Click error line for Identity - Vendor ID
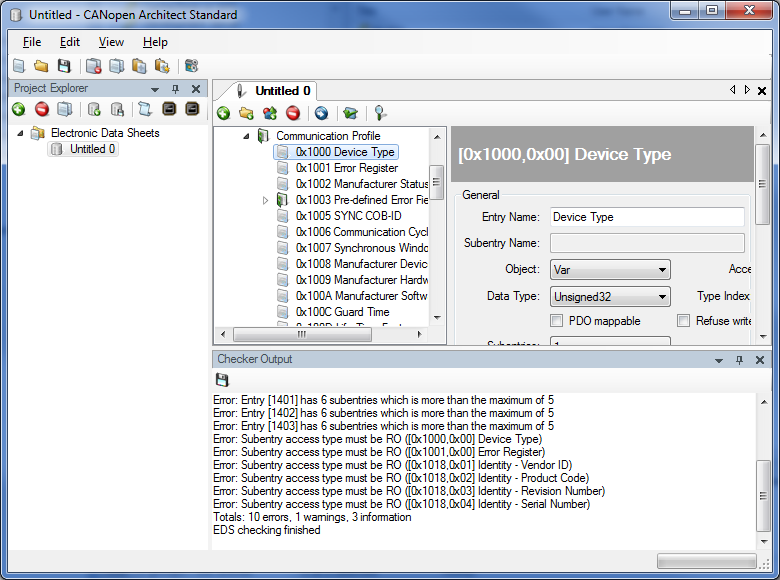This screenshot has width=780, height=580. pyautogui.click(x=392, y=465)
